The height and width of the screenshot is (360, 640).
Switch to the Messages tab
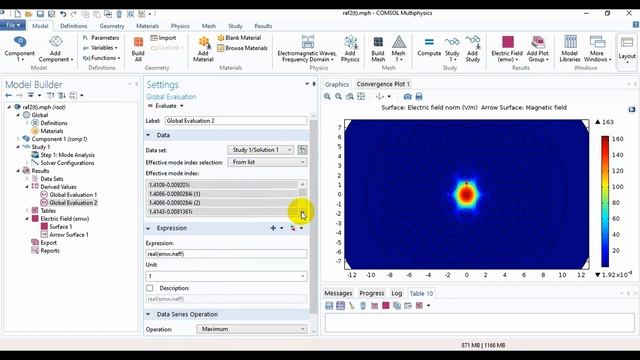click(x=338, y=293)
